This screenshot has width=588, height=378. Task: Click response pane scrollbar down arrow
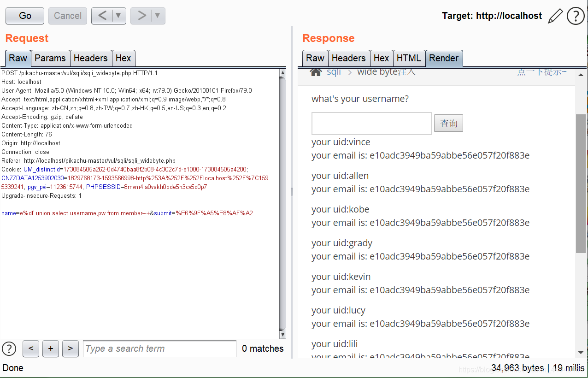[x=581, y=353]
